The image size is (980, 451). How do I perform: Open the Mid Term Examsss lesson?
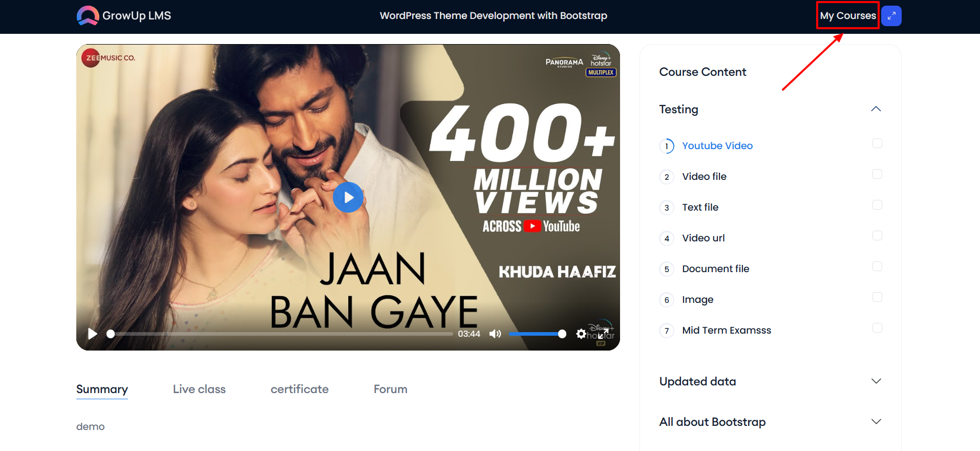coord(727,330)
